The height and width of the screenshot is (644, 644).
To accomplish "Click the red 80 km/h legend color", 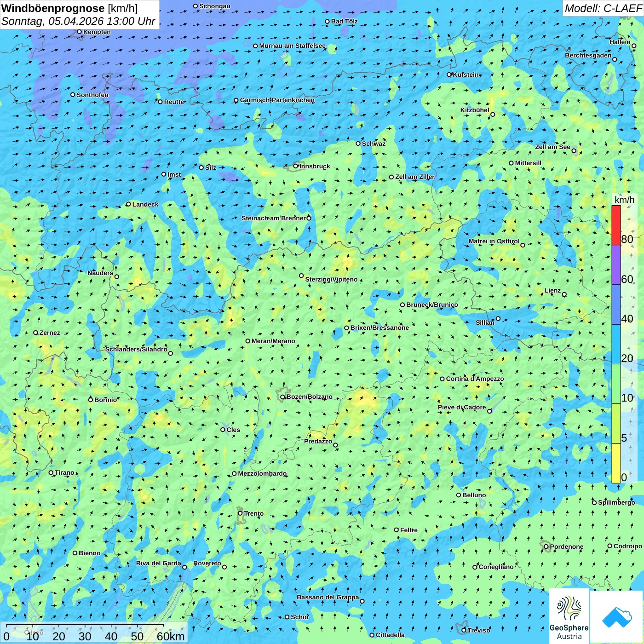I will pyautogui.click(x=616, y=225).
